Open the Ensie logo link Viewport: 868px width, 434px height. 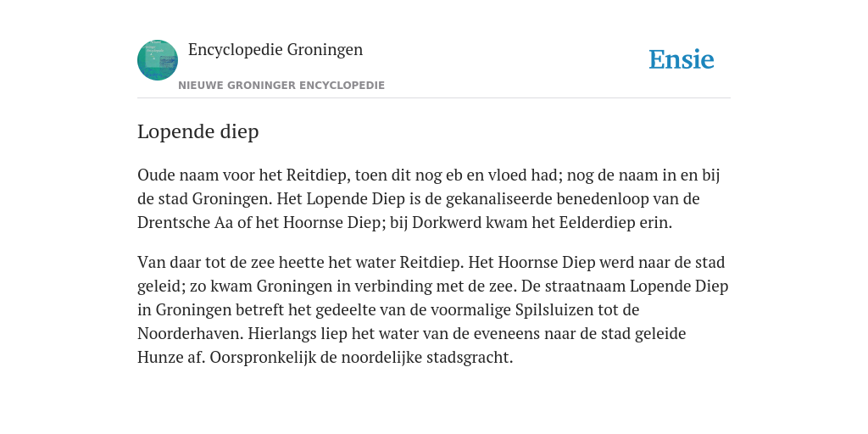[681, 59]
